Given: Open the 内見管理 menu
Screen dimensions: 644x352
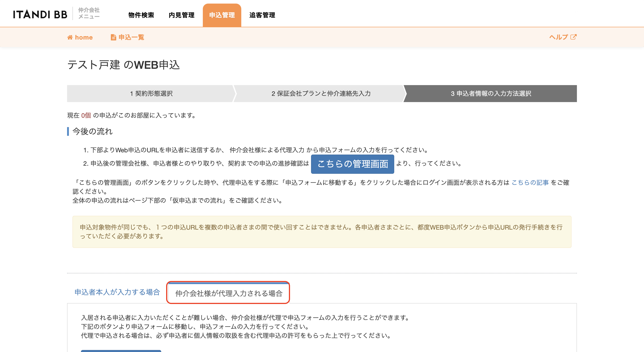Looking at the screenshot, I should click(182, 15).
